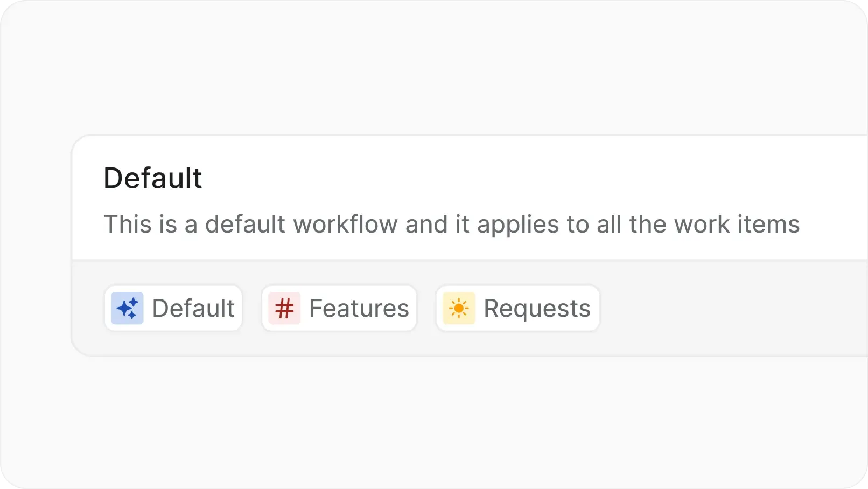Click the sparkle icon's blue background square
This screenshot has height=489, width=868.
coord(127,308)
